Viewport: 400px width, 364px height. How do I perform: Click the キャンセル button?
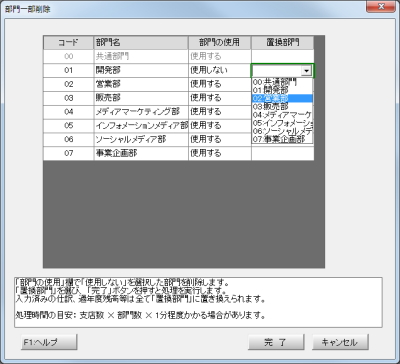point(340,342)
